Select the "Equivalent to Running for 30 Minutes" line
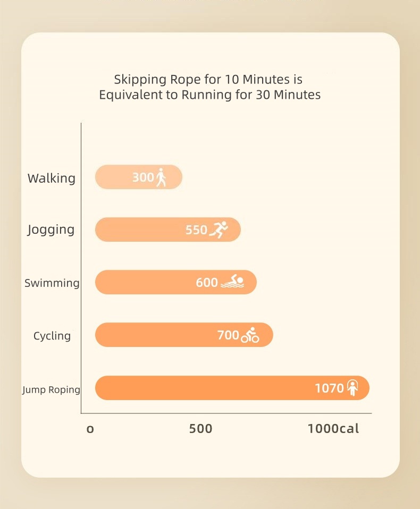The height and width of the screenshot is (509, 420). click(210, 95)
